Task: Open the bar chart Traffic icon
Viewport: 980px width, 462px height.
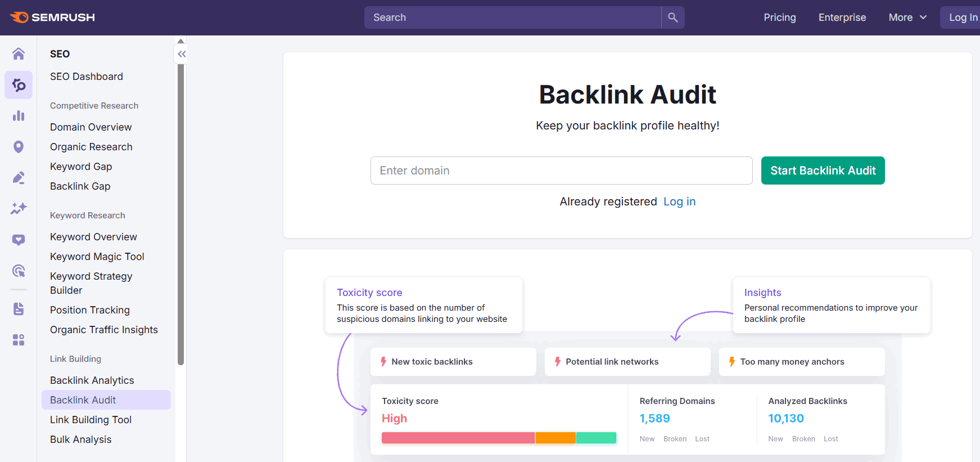Action: pyautogui.click(x=19, y=116)
